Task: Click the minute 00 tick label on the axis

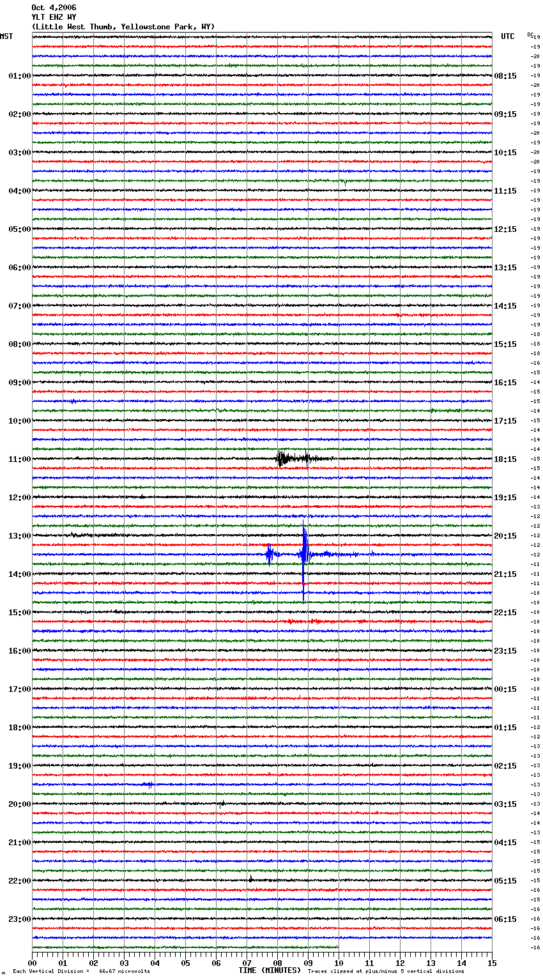Action: tap(32, 963)
